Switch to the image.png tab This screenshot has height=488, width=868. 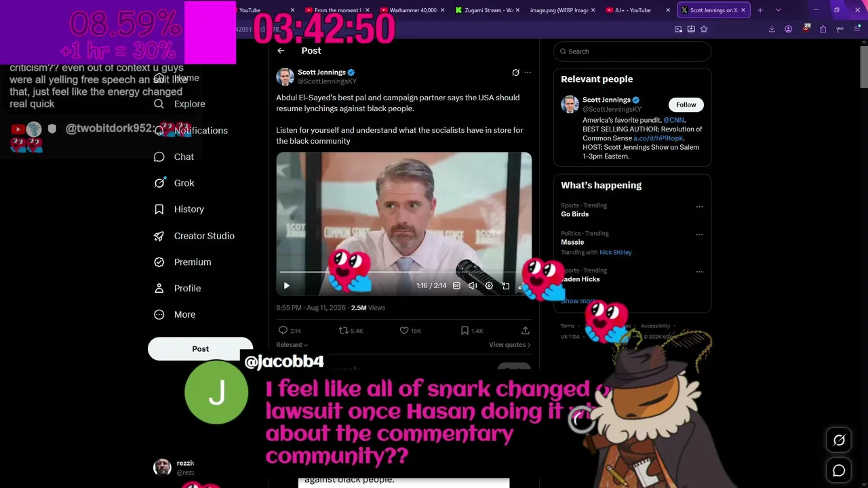coord(563,10)
